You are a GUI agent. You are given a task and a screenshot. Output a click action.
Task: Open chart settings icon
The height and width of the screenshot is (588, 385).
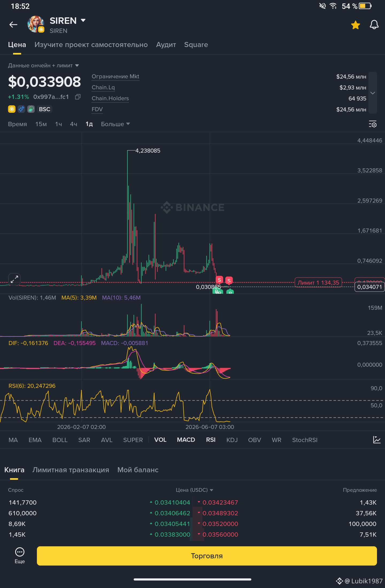pos(373,124)
